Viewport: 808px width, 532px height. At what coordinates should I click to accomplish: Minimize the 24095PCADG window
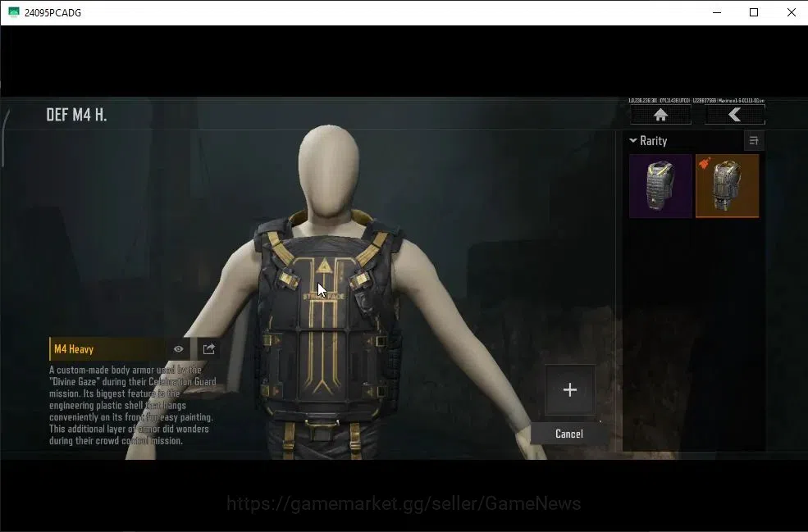[x=717, y=12]
